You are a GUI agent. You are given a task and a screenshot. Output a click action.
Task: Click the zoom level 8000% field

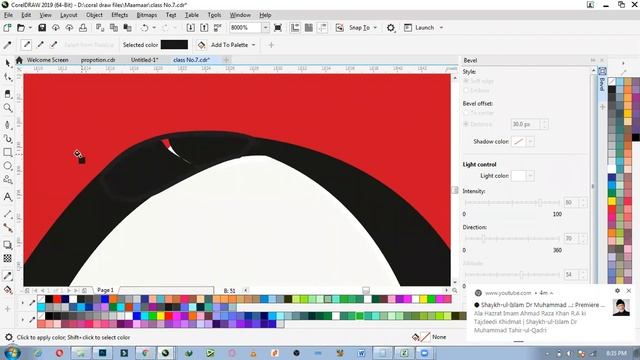[245, 28]
